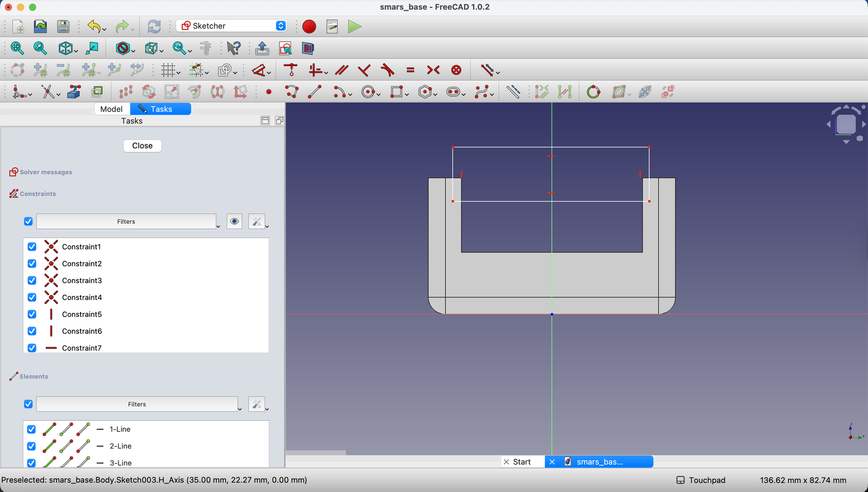Toggle the 1-Line element checkbox
The height and width of the screenshot is (492, 868).
[x=31, y=429]
